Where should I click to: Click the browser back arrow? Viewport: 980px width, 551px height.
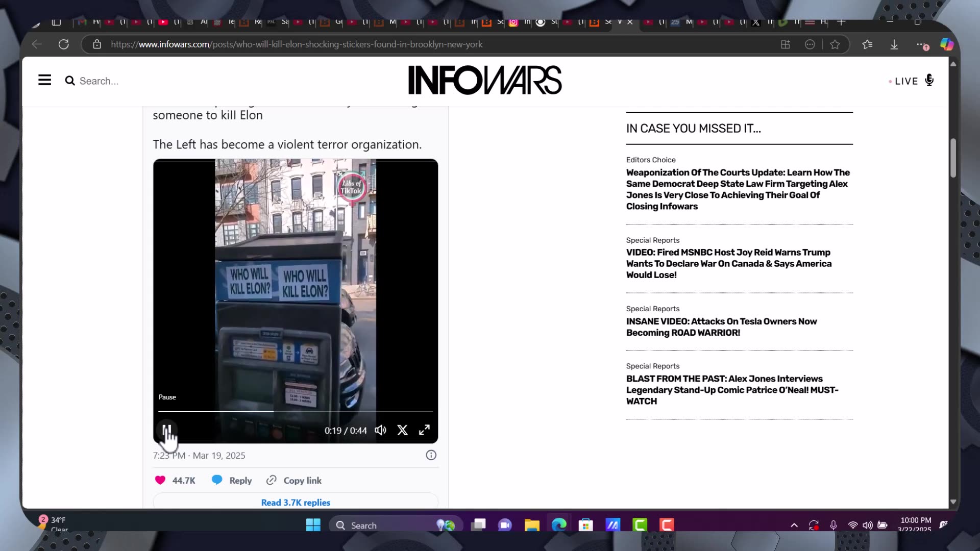[x=37, y=44]
